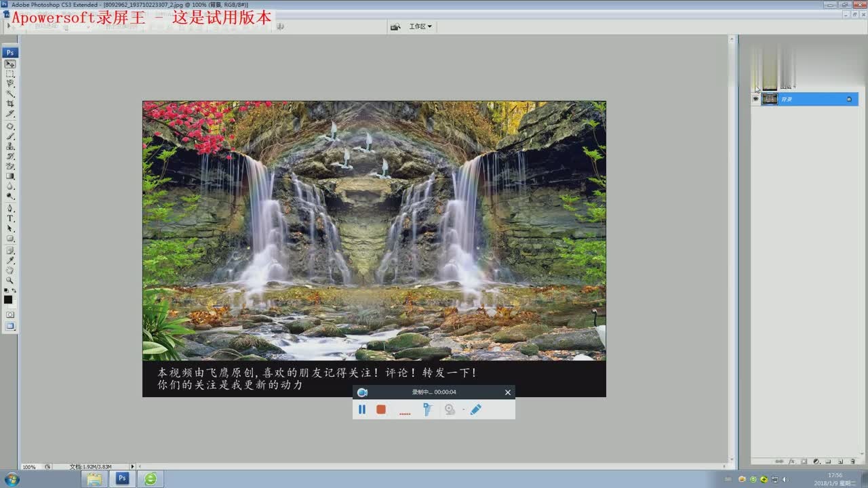Toggle the recorder webcam option
Viewport: 868px width, 488px height.
point(450,409)
